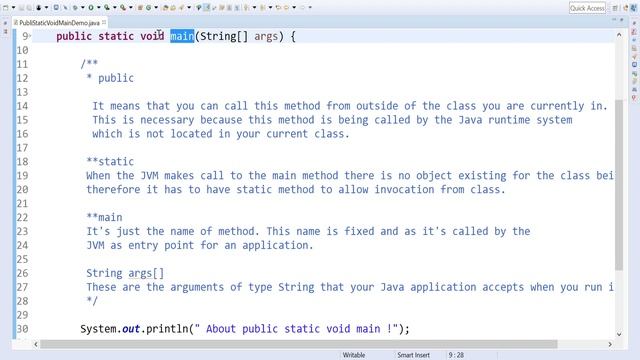Expand the Search dropdown arrow

coord(189,8)
